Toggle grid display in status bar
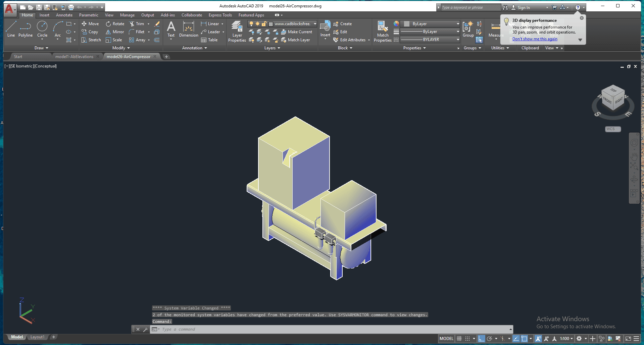Image resolution: width=644 pixels, height=345 pixels. [459, 339]
